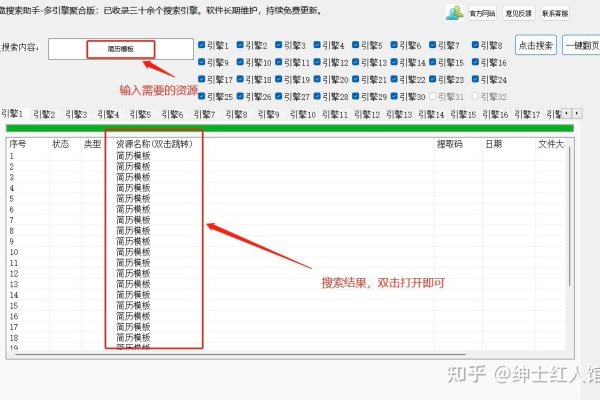The height and width of the screenshot is (400, 600).
Task: Click the user avatar icon near 官方网站
Action: click(x=454, y=13)
